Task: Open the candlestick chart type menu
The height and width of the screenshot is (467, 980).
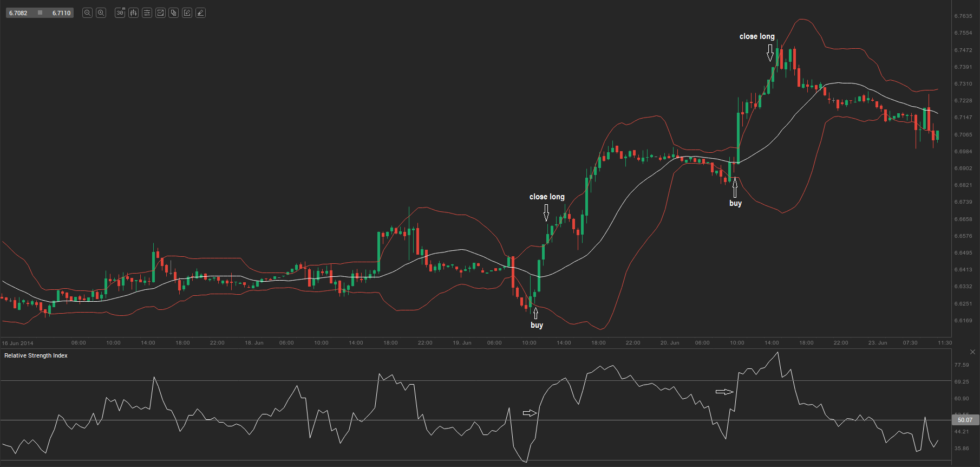Action: coord(133,13)
